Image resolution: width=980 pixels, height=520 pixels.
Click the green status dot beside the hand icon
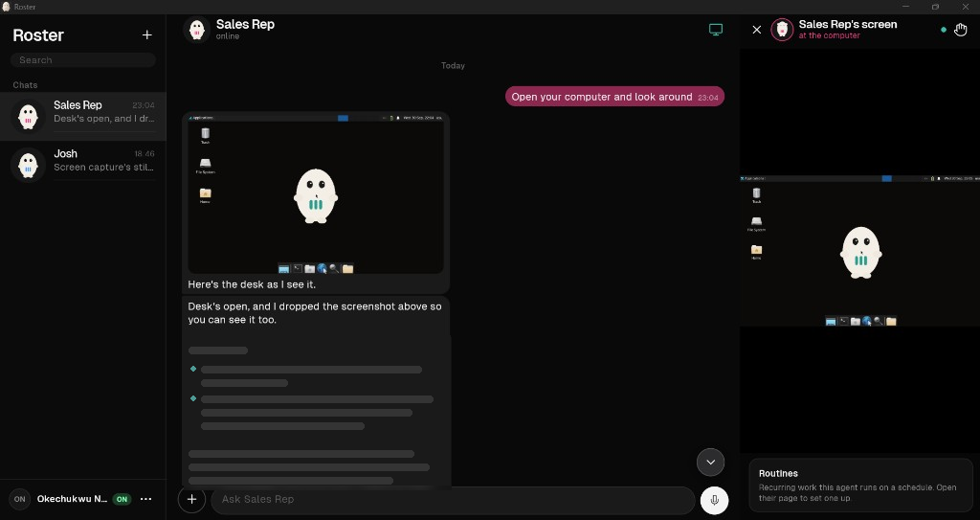coord(944,30)
